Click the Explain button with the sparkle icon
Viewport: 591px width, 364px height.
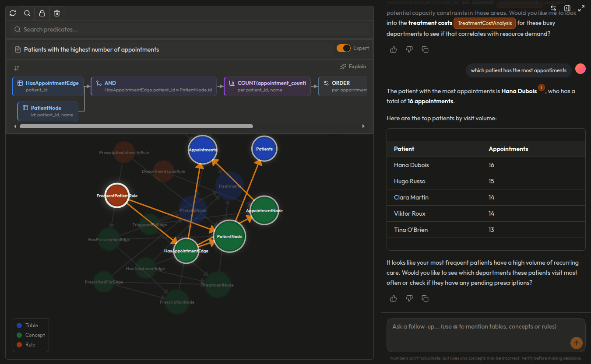click(353, 66)
